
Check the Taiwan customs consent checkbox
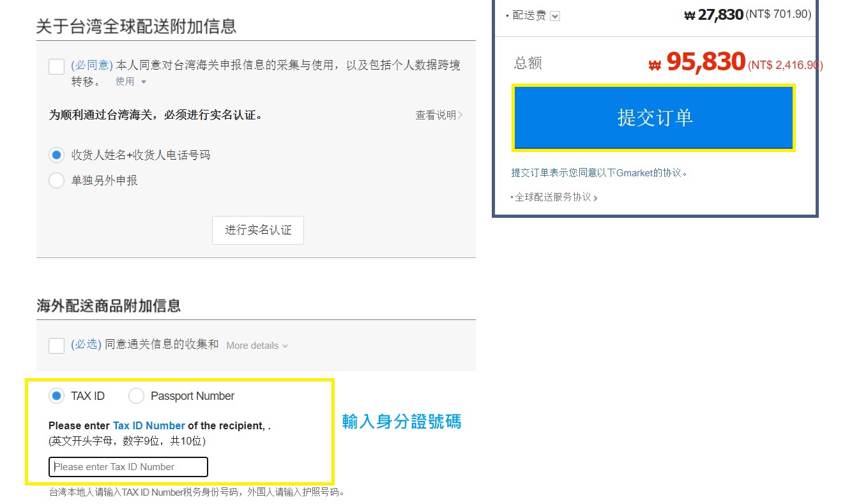(57, 66)
